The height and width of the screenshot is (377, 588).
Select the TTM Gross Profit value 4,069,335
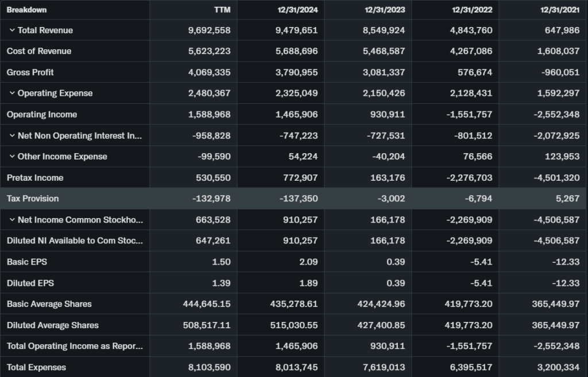[x=210, y=72]
